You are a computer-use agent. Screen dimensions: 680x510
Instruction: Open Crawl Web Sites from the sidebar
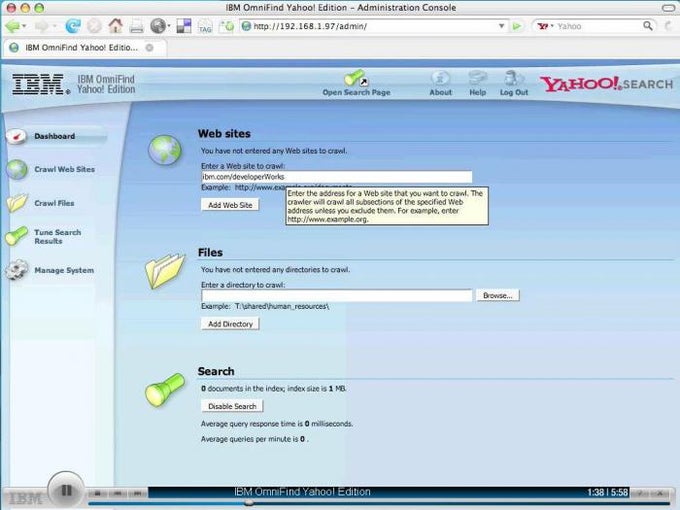click(x=65, y=170)
